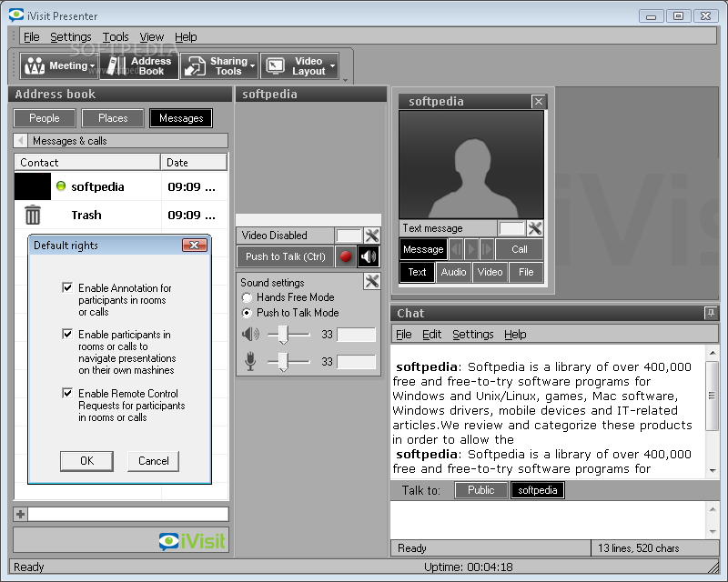The image size is (728, 582).
Task: Click the speaker volume icon
Action: [251, 334]
